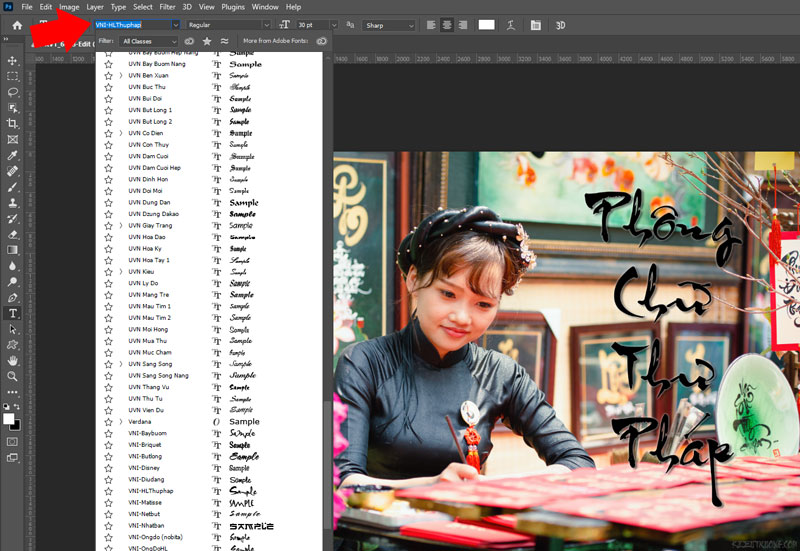This screenshot has height=551, width=800.
Task: Toggle Adobe Fonts filter next to All Classes
Action: (x=189, y=41)
